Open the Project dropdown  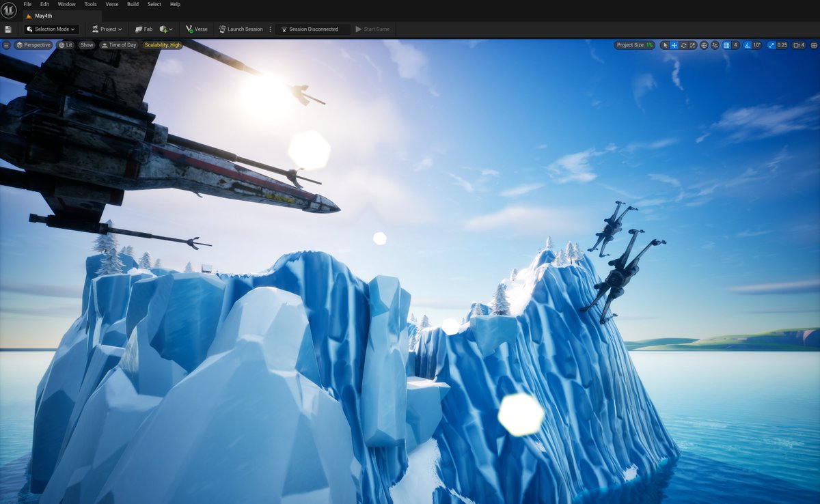107,29
